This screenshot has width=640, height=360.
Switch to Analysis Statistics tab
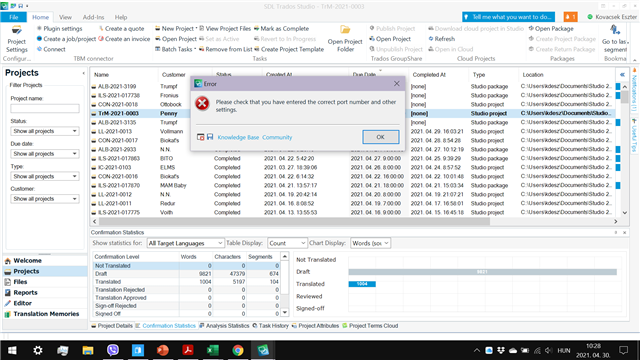pos(224,326)
